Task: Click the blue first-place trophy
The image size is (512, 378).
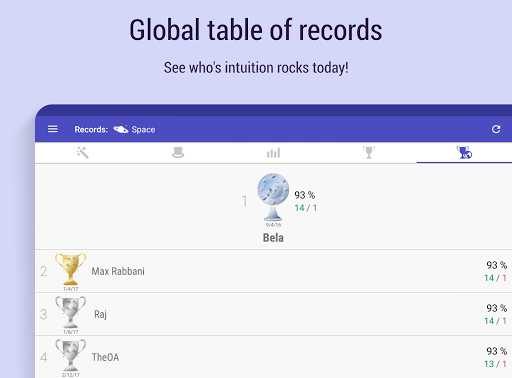Action: pyautogui.click(x=273, y=197)
